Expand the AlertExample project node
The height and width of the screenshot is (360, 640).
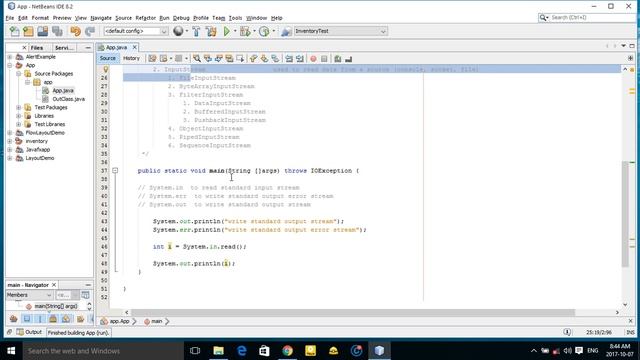10,57
